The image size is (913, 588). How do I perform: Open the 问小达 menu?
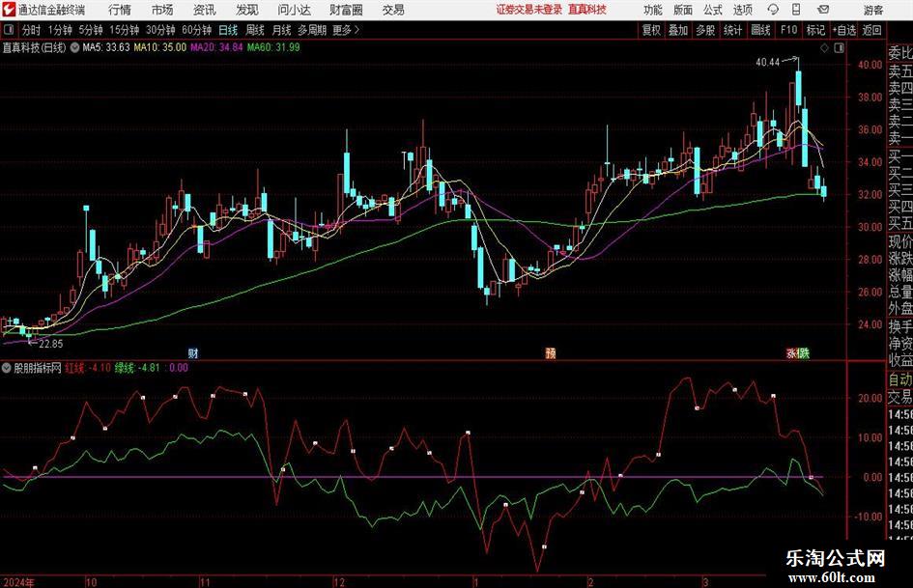(294, 10)
